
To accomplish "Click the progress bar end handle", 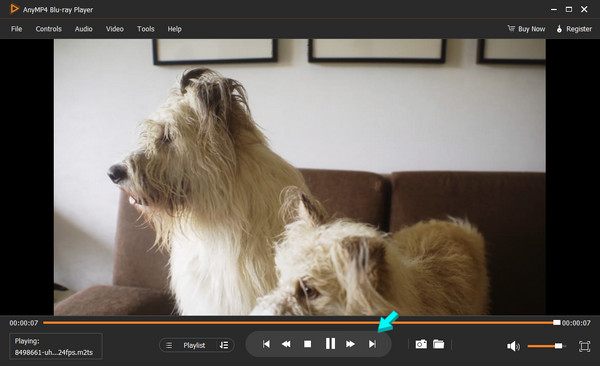I will (557, 323).
